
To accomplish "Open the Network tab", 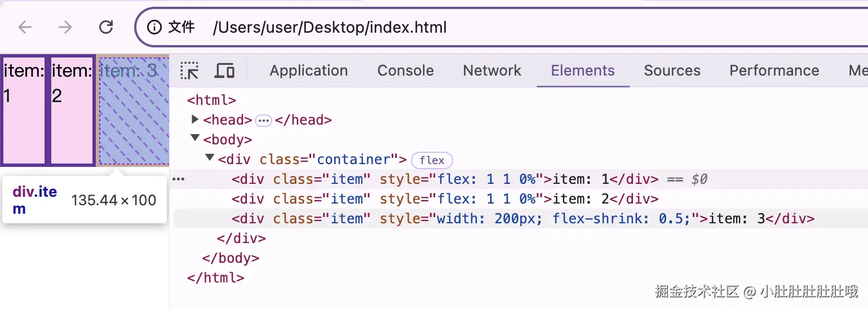I will pyautogui.click(x=492, y=70).
